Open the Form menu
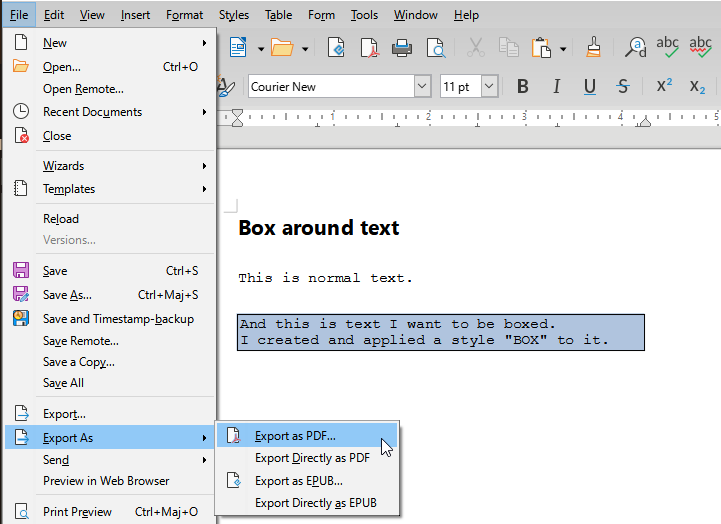Image resolution: width=721 pixels, height=524 pixels. pos(321,15)
